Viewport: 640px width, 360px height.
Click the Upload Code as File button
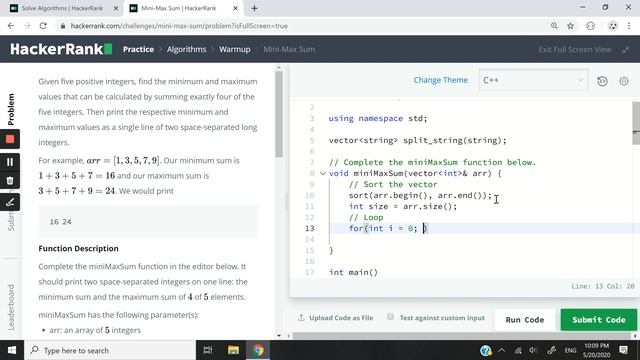pyautogui.click(x=336, y=318)
